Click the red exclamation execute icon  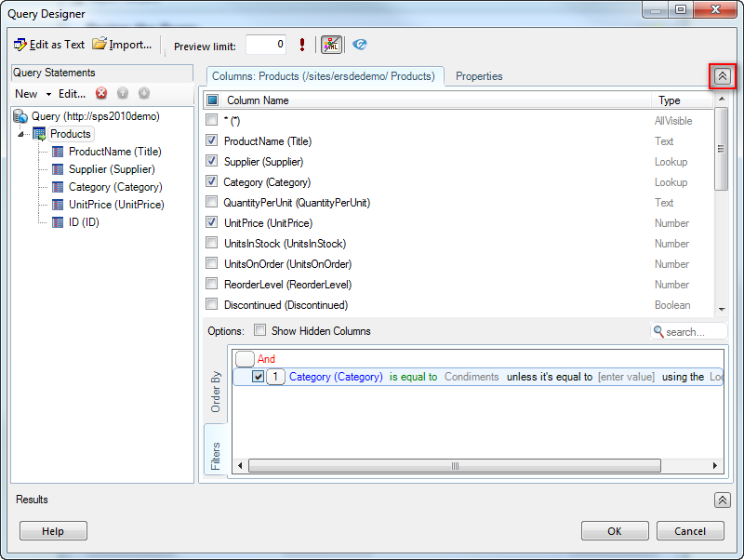tap(302, 45)
